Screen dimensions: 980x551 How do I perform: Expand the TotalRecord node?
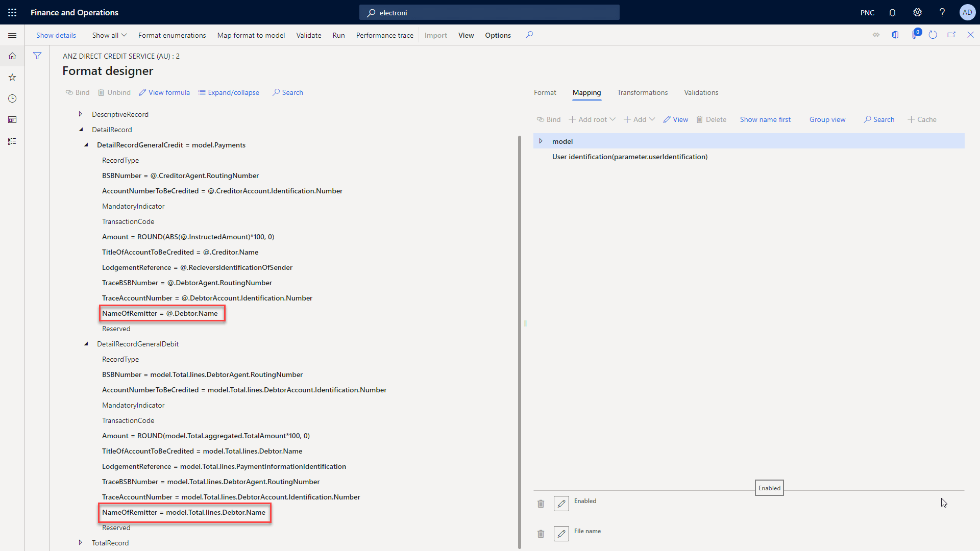click(x=80, y=542)
